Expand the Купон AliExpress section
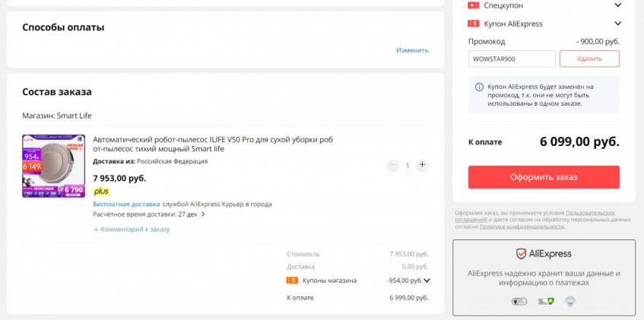Image resolution: width=644 pixels, height=320 pixels. click(x=617, y=24)
